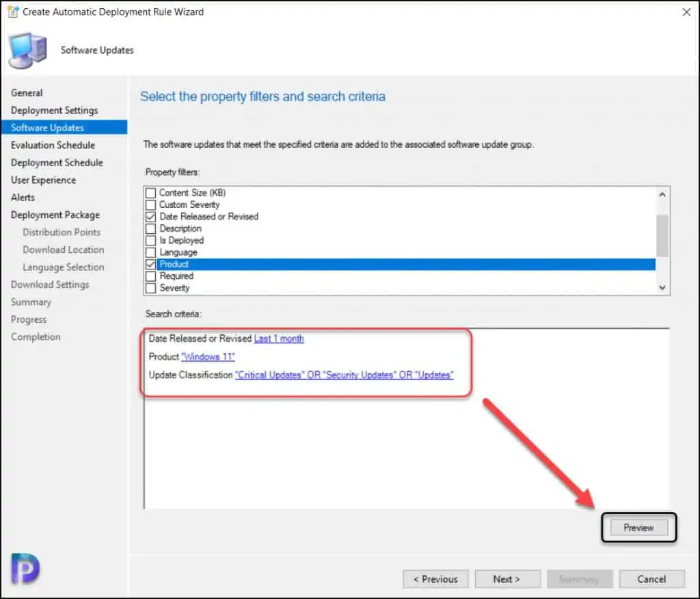
Task: Select Evaluation Schedule in the sidebar
Action: (53, 145)
